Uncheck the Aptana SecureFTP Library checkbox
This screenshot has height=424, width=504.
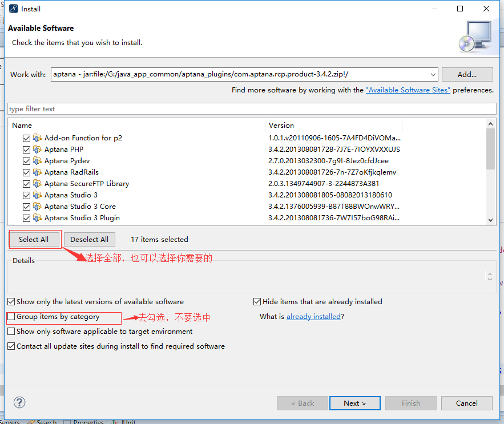click(26, 184)
